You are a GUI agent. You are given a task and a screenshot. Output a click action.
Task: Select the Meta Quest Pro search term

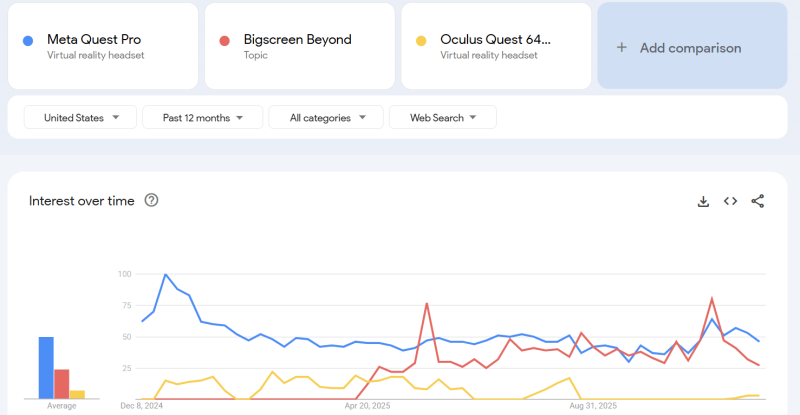click(94, 40)
